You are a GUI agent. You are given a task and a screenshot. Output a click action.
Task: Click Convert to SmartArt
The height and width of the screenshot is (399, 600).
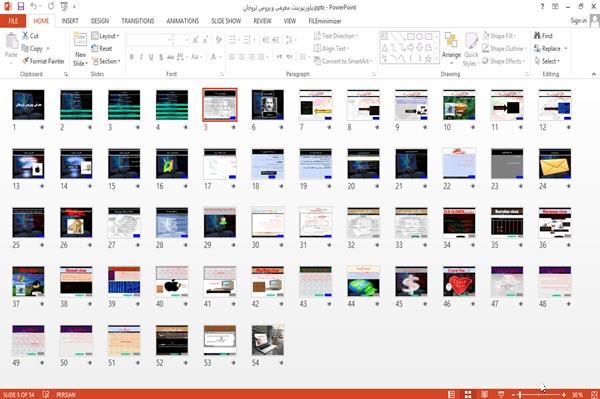pyautogui.click(x=342, y=61)
